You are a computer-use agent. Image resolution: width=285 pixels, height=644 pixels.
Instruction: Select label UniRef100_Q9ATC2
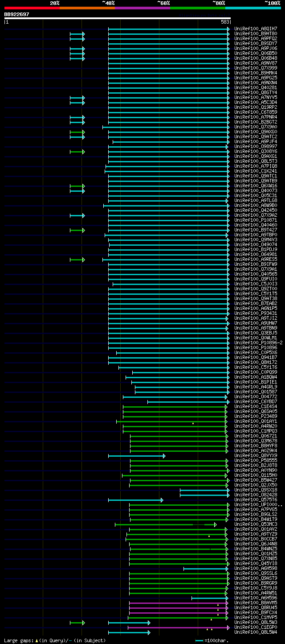(256, 136)
